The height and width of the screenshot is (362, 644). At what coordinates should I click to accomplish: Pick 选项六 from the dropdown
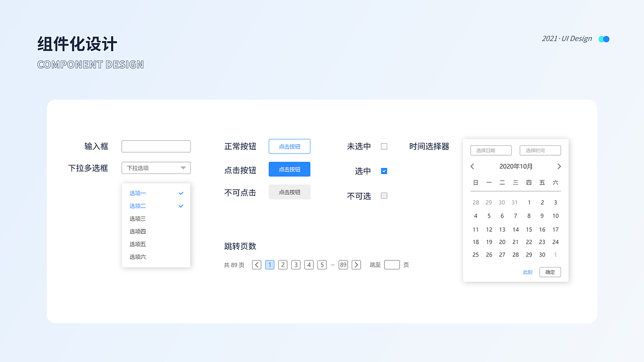pyautogui.click(x=156, y=257)
